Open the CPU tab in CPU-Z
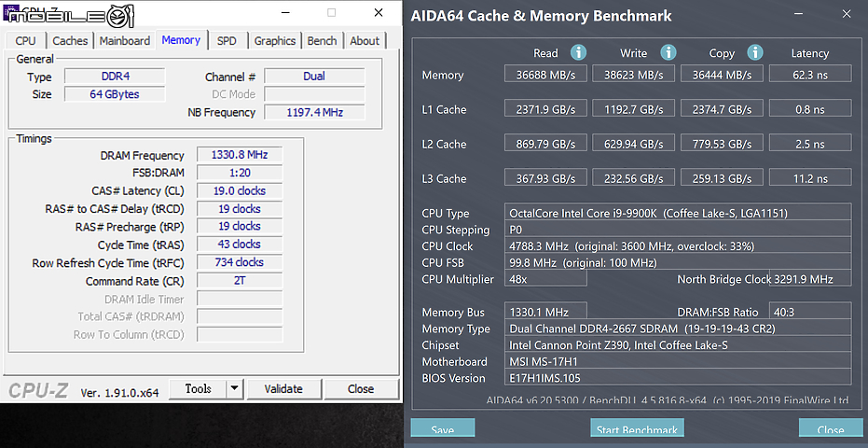The image size is (868, 448). click(25, 41)
